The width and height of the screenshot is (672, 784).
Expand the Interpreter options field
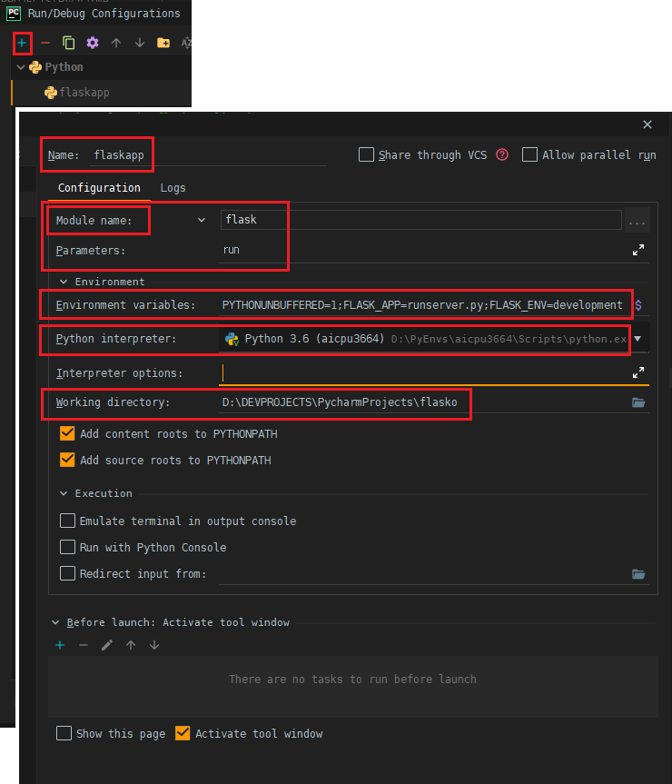click(638, 372)
